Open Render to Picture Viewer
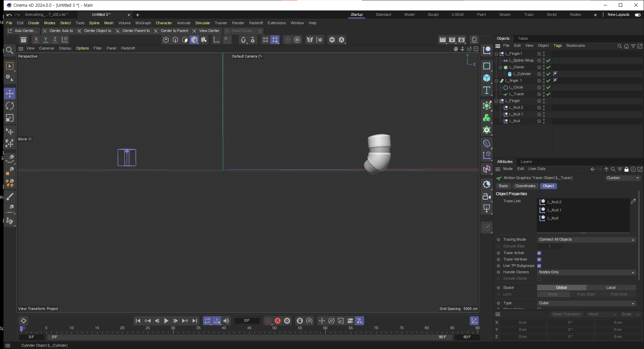 tap(452, 40)
